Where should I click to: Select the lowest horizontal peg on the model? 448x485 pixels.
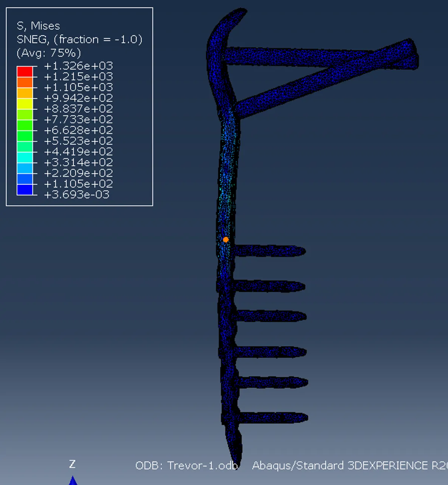(x=271, y=418)
